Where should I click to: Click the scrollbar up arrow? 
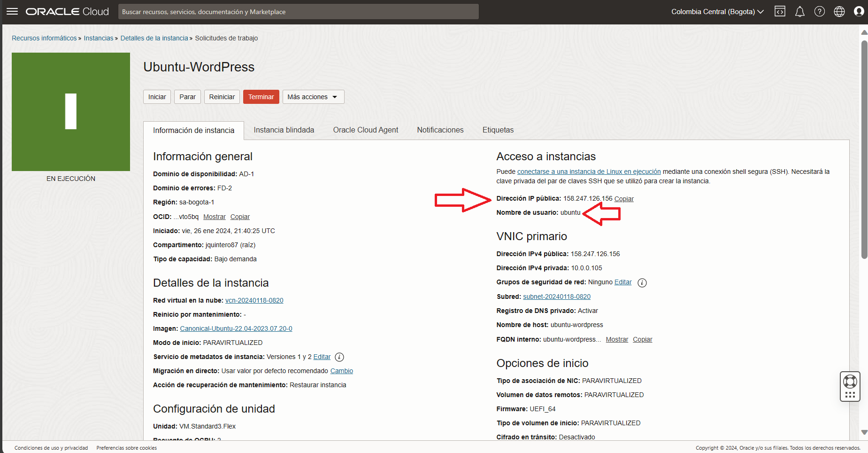pos(864,32)
